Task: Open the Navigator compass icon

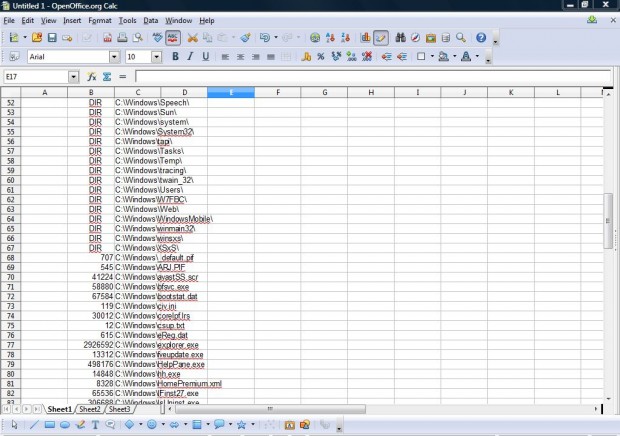Action: coord(415,38)
